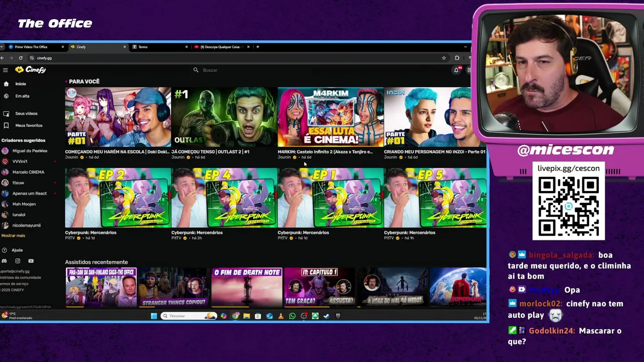This screenshot has width=644, height=362.
Task: Open the notifications bell
Action: pos(456,70)
